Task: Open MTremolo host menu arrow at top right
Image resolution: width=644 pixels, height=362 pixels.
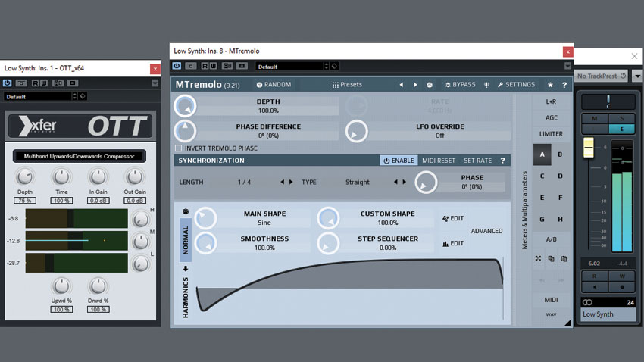Action: click(x=567, y=66)
